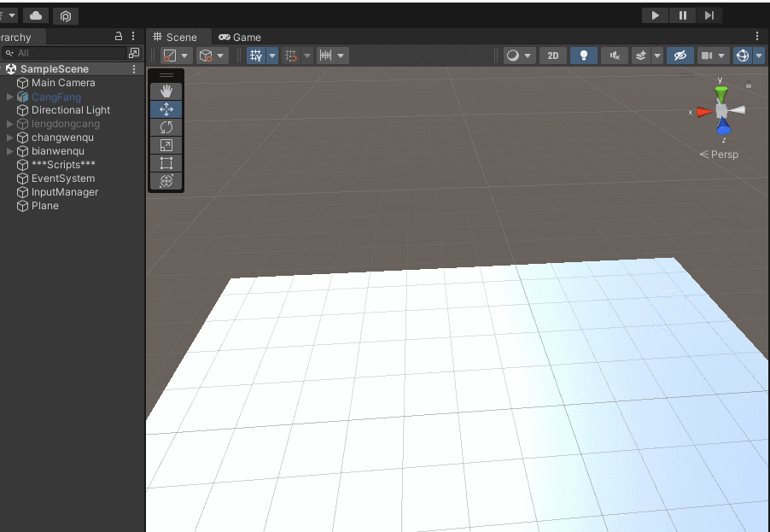Select the InputManager object
Image resolution: width=770 pixels, height=532 pixels.
[x=64, y=192]
